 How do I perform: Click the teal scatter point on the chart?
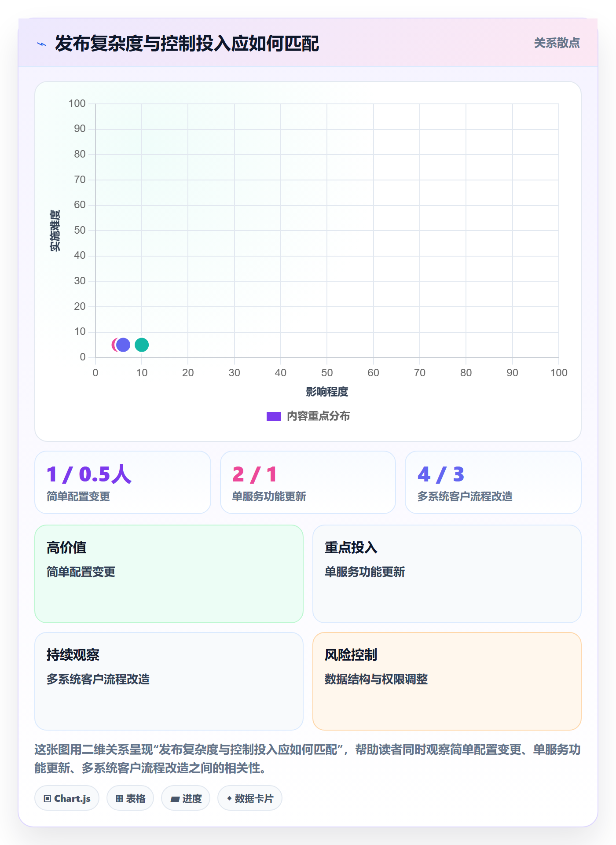click(142, 345)
